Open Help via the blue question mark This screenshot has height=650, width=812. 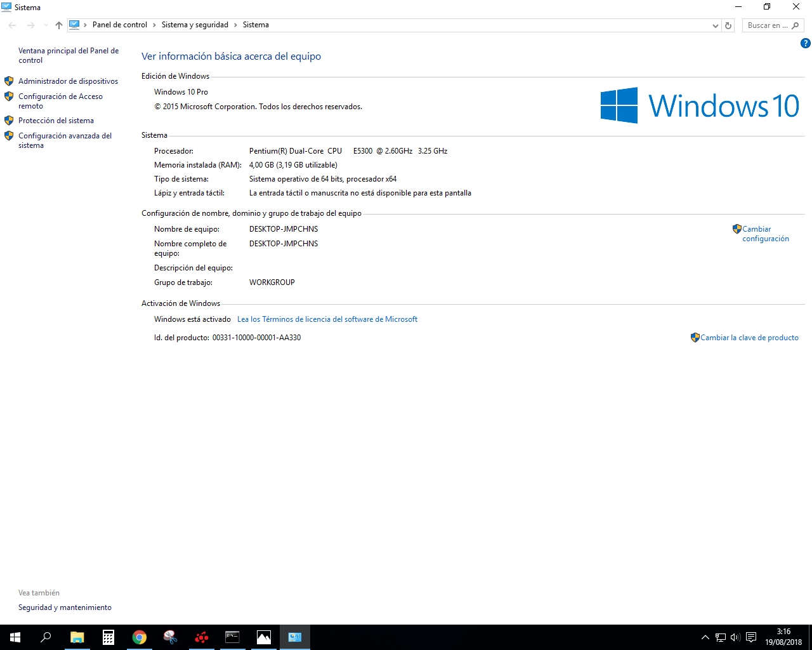click(806, 43)
